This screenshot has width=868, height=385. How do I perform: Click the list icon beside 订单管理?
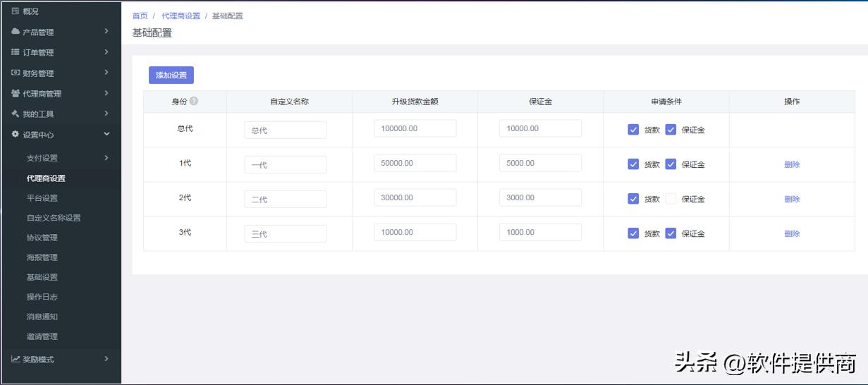[16, 52]
